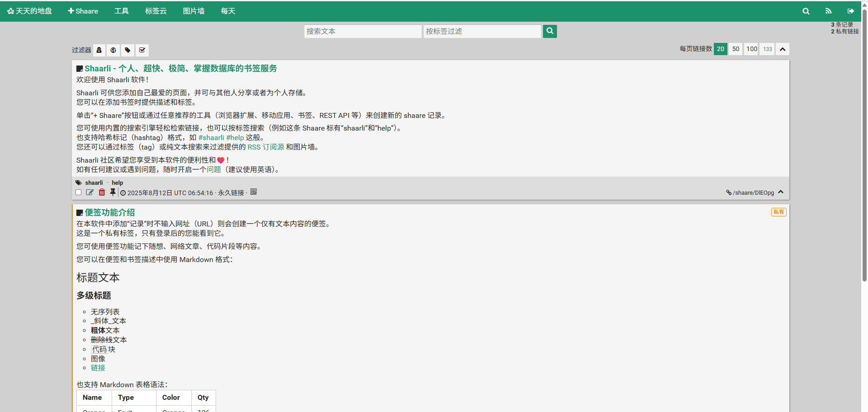The image size is (868, 412).
Task: Toggle the select-all filter checkbox button
Action: pos(142,50)
